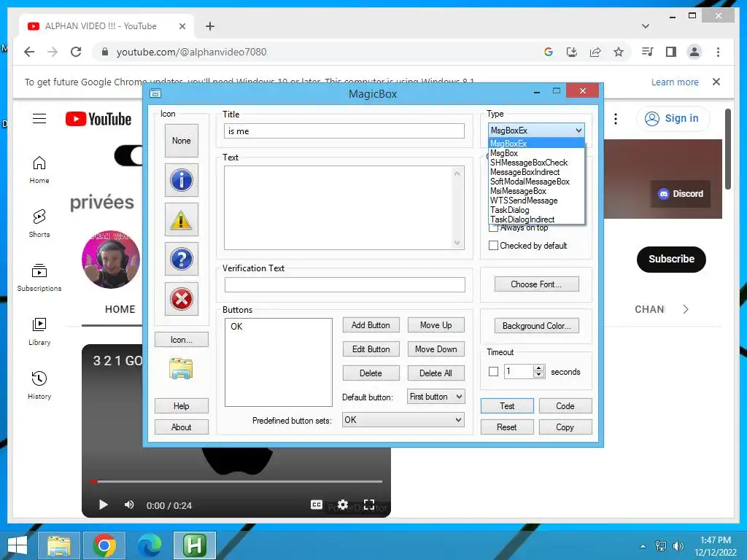Image resolution: width=747 pixels, height=560 pixels.
Task: Open Subscriptions in YouTube sidebar
Action: 39,278
